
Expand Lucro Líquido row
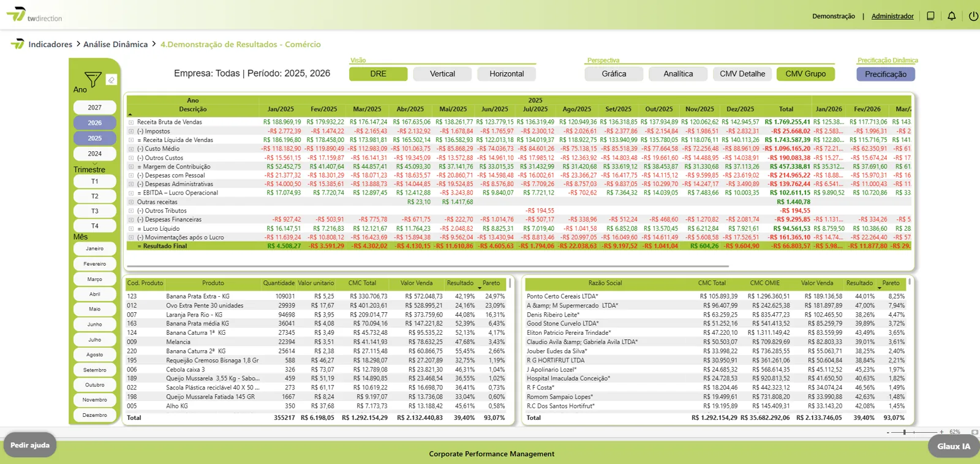[131, 228]
